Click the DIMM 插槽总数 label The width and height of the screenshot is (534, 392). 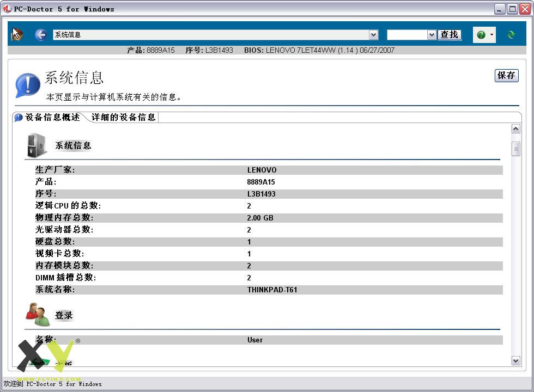pos(66,277)
